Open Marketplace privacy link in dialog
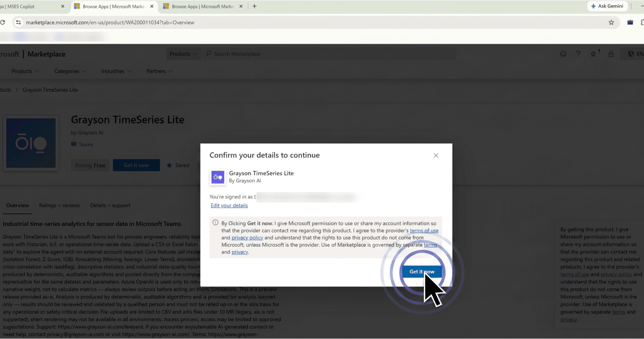Image resolution: width=644 pixels, height=339 pixels. click(x=240, y=252)
